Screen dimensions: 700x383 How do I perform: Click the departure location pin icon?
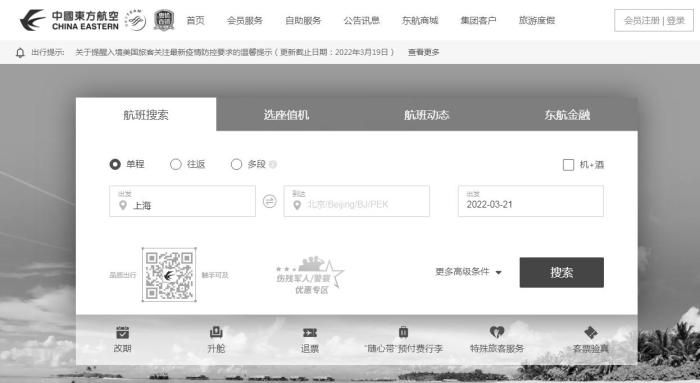123,205
